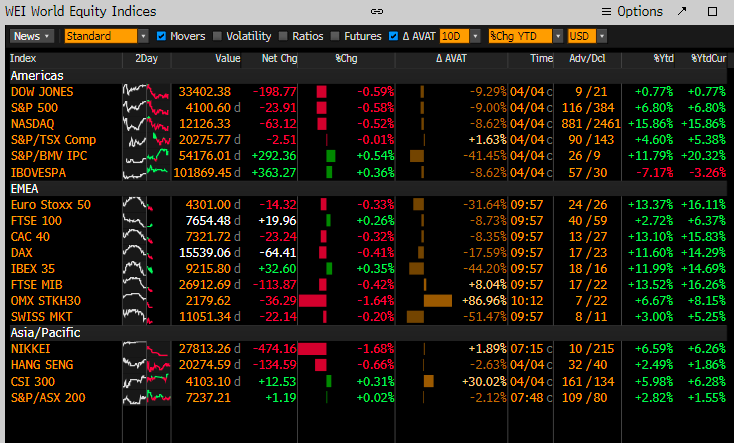Open the NASDAQ index row
This screenshot has height=443, width=734.
(32, 124)
